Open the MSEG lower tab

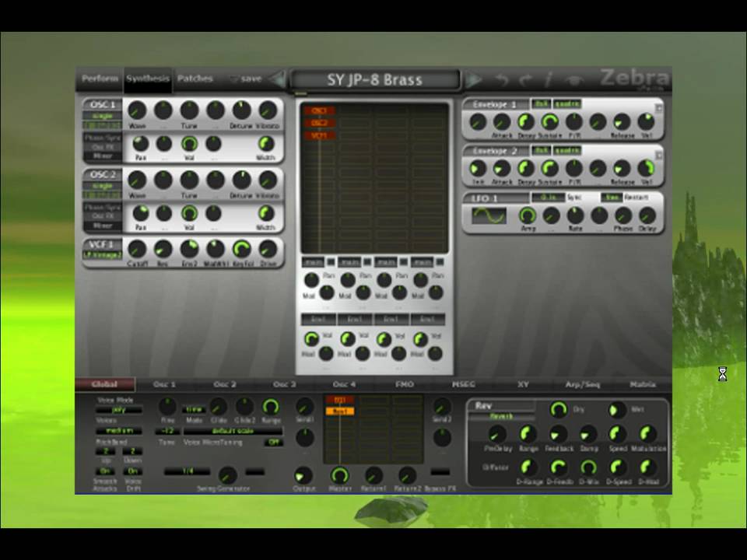464,384
